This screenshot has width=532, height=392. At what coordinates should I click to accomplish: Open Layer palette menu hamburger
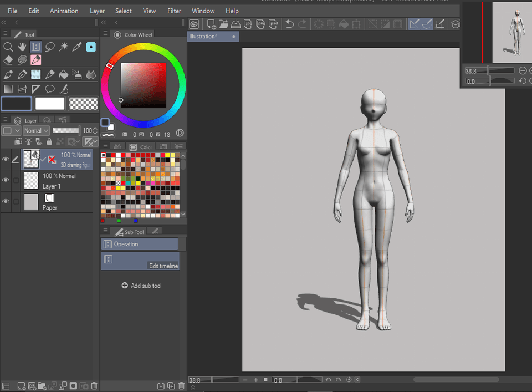point(6,119)
